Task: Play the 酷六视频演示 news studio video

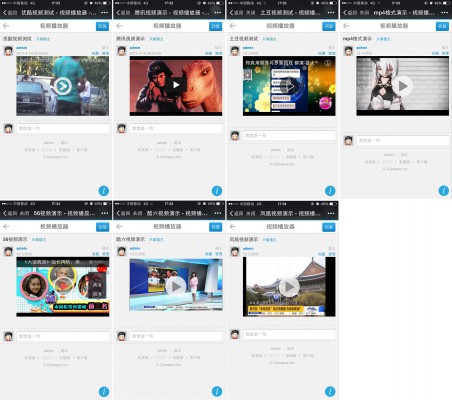Action: coord(176,286)
